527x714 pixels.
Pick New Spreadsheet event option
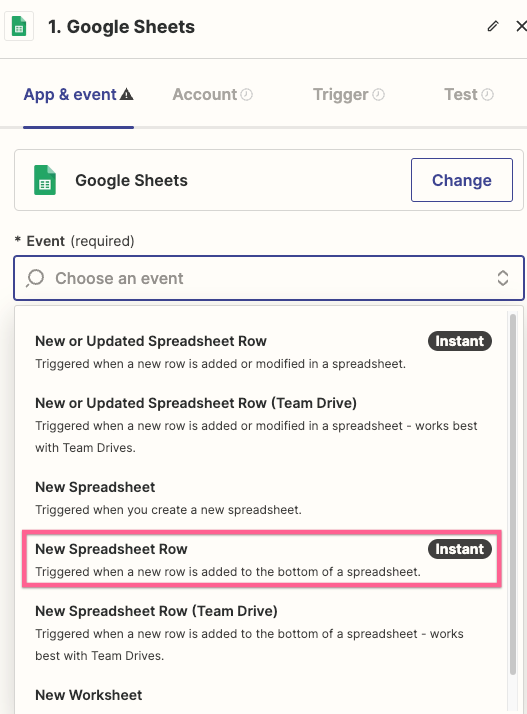point(263,498)
